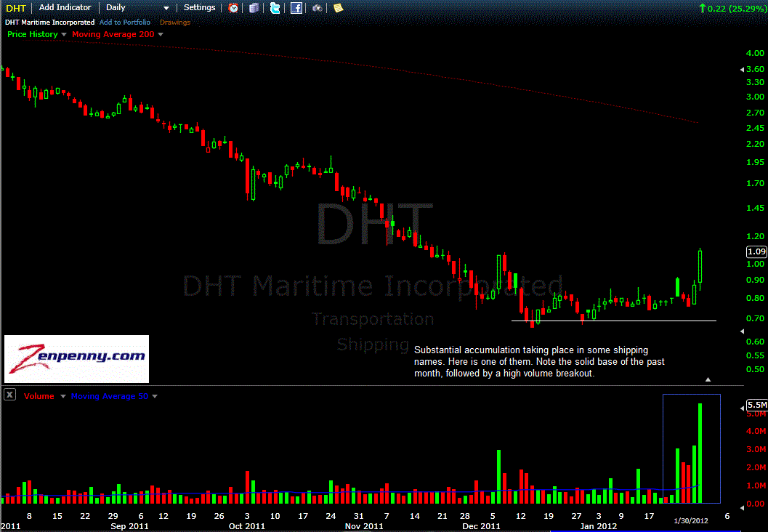Click the left arrow beside the 0.00 volume label
The height and width of the screenshot is (532, 768).
click(742, 507)
